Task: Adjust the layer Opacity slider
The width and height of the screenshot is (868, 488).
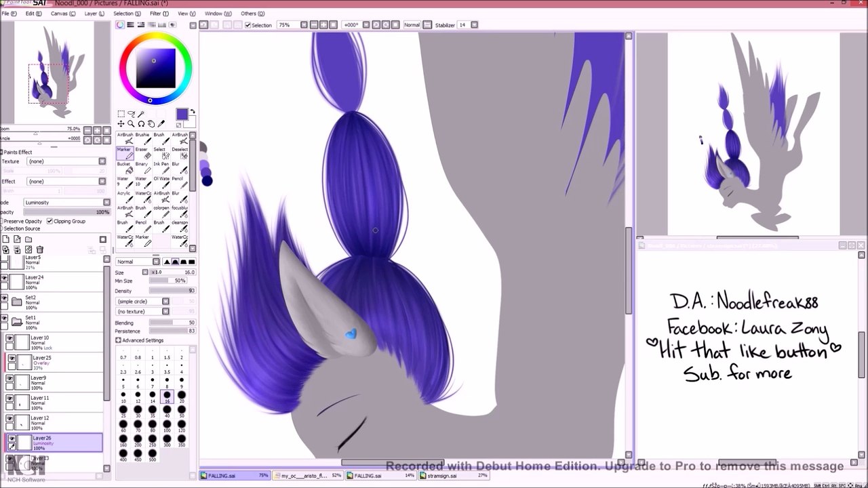Action: pos(66,212)
